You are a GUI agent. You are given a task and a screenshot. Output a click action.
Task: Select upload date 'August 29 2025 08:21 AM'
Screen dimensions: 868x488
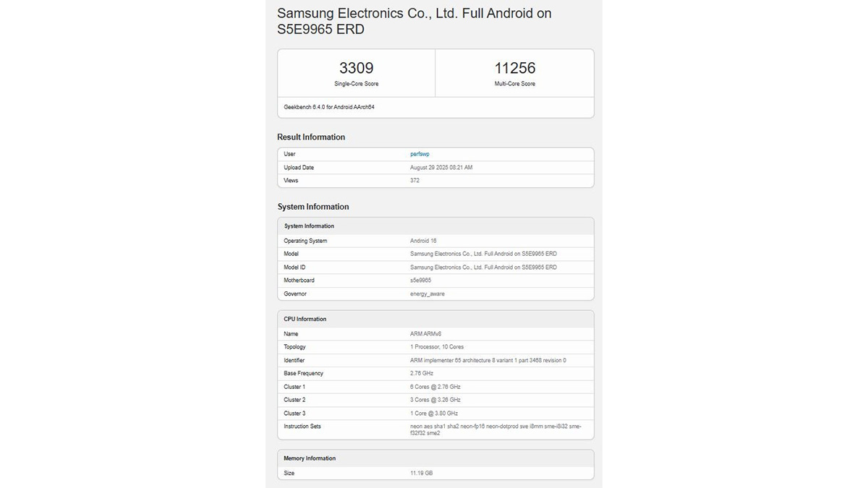click(x=441, y=168)
